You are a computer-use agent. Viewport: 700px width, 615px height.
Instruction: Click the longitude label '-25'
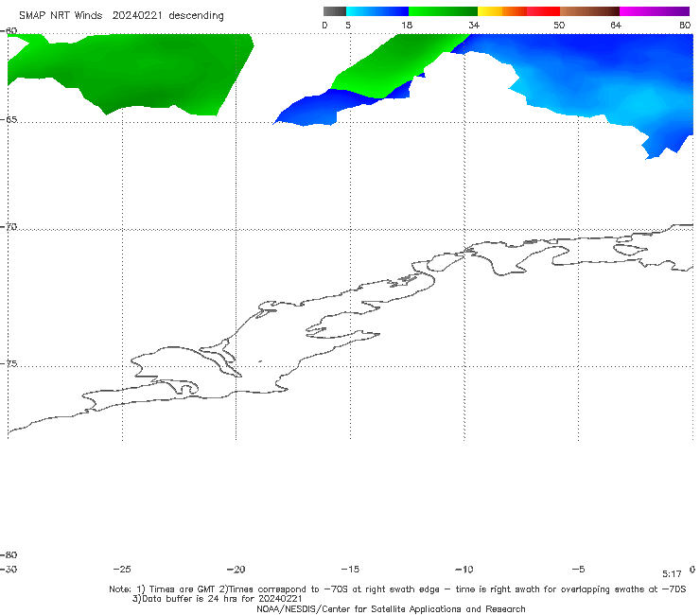pos(122,569)
